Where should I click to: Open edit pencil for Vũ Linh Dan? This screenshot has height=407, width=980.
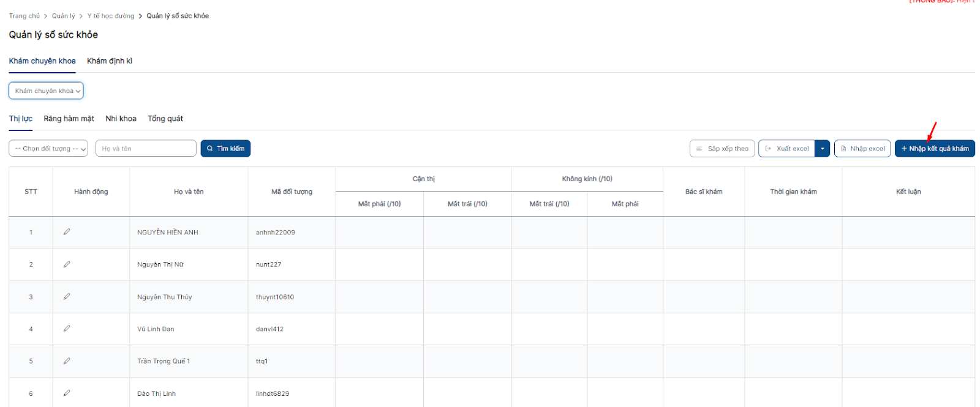pyautogui.click(x=67, y=329)
